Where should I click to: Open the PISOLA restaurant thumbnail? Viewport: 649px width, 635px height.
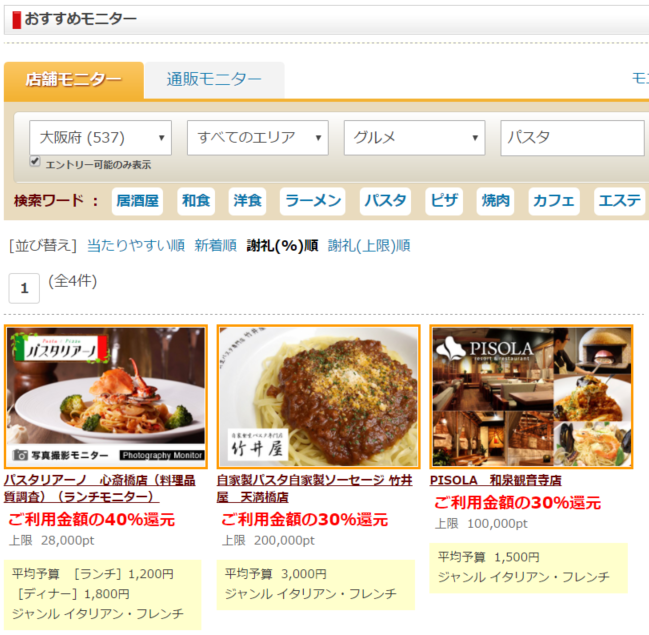[x=531, y=397]
